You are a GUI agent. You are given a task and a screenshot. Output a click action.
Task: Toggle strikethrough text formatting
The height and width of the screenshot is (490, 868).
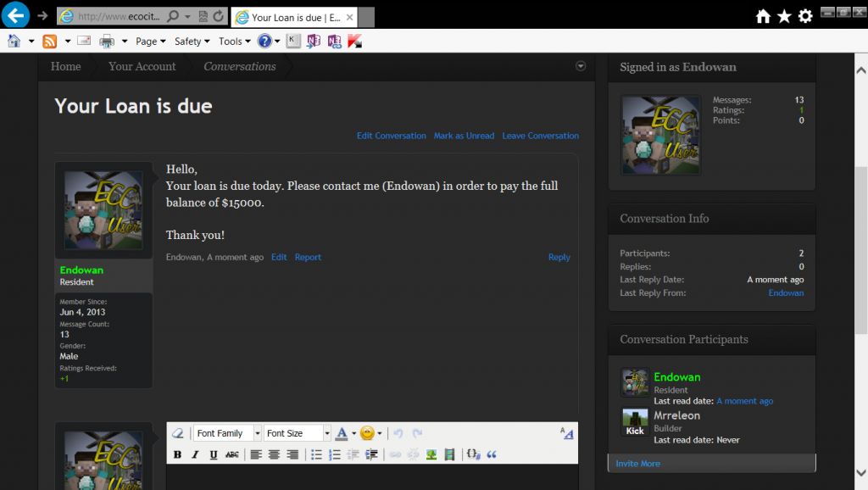(x=232, y=454)
